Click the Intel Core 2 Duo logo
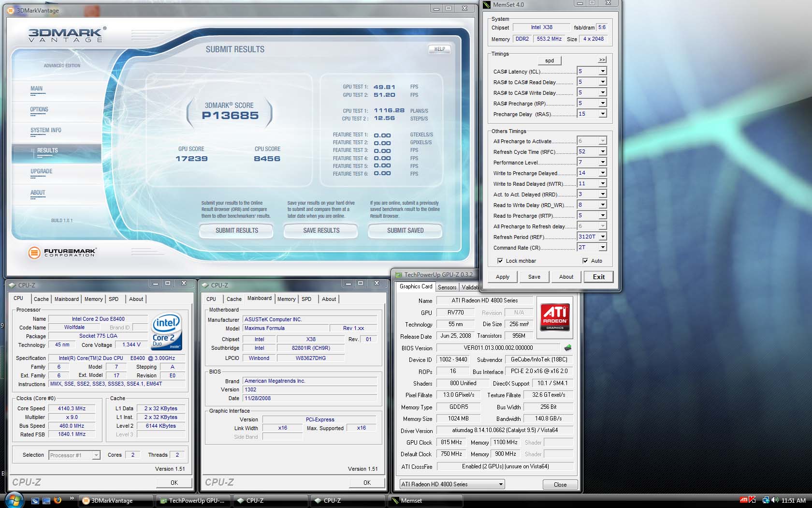The height and width of the screenshot is (508, 812). tap(166, 332)
